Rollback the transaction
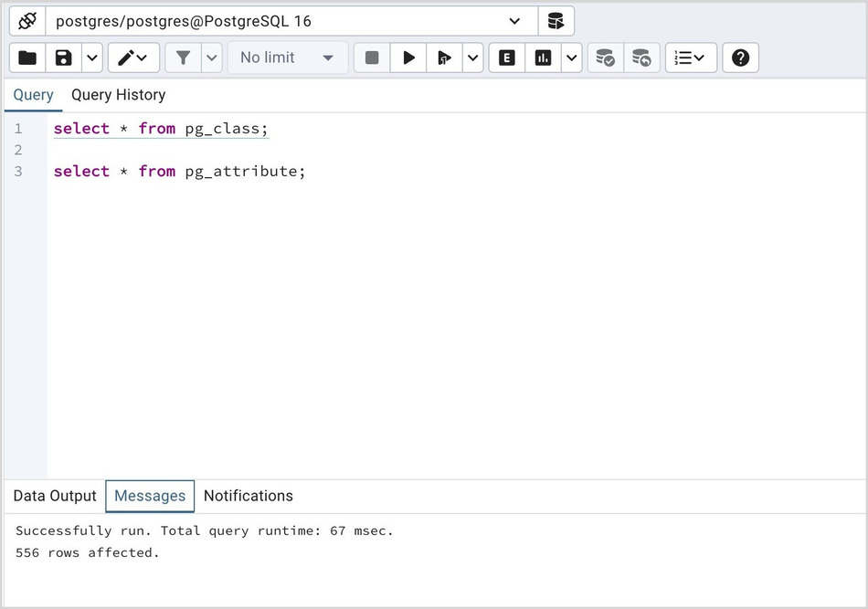 click(642, 58)
